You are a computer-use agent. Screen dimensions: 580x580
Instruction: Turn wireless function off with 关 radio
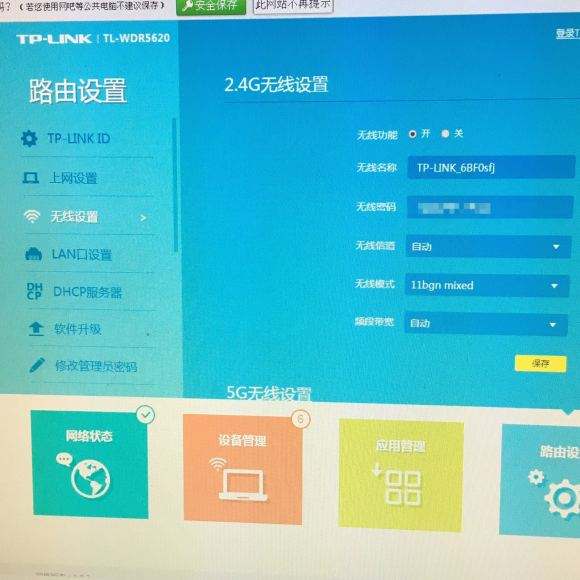pyautogui.click(x=445, y=134)
